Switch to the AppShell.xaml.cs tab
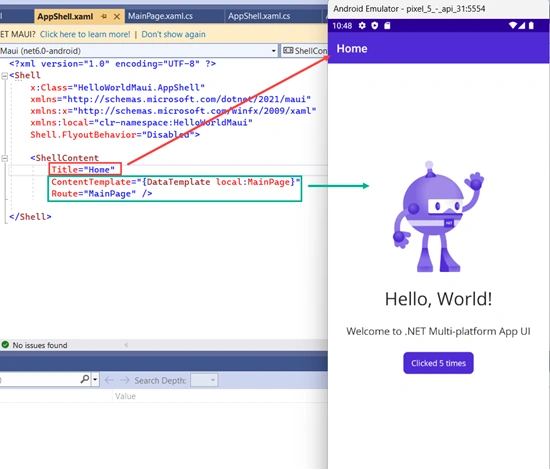 click(259, 16)
